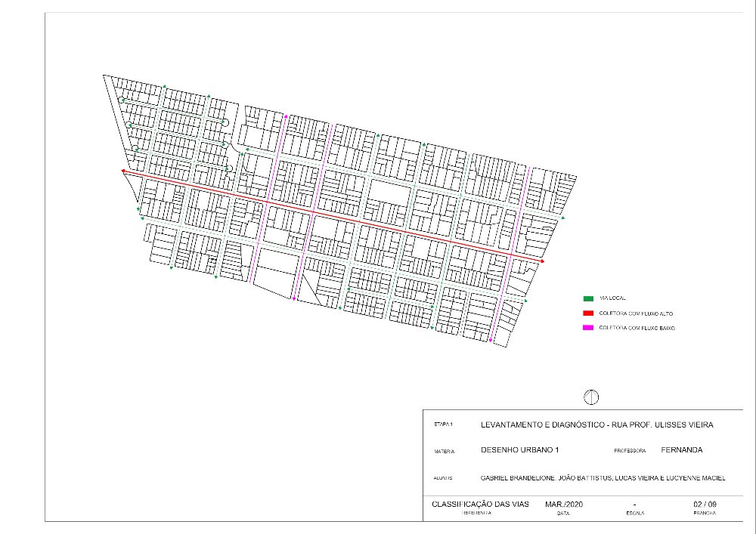Click the green Via Local legend swatch

[588, 298]
